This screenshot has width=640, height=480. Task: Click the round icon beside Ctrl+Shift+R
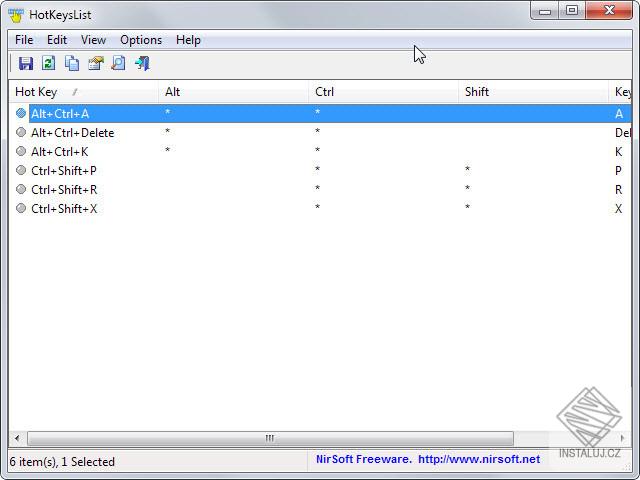coord(21,189)
